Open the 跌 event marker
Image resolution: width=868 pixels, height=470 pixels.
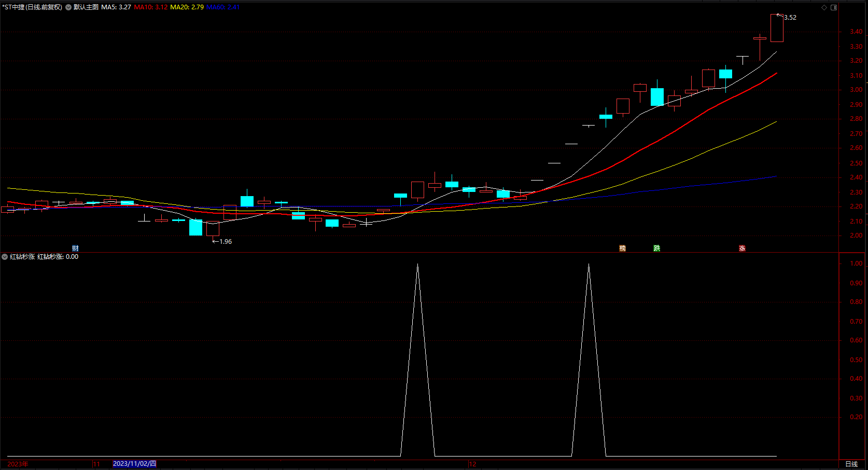[x=657, y=248]
